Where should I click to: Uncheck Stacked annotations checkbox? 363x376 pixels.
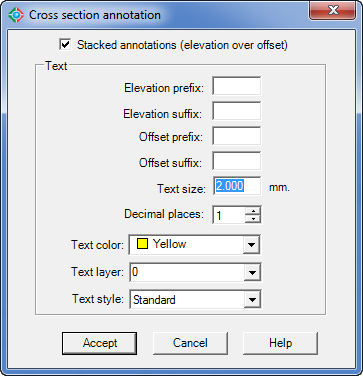[65, 44]
